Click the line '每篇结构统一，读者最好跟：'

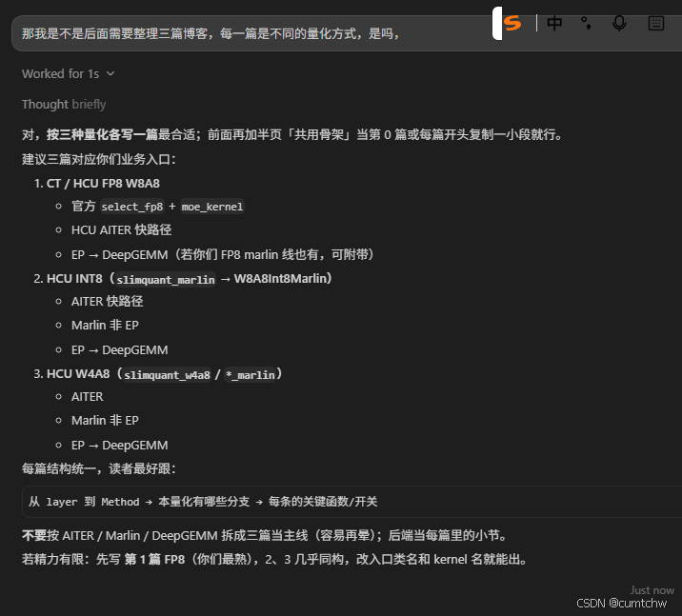tap(99, 469)
